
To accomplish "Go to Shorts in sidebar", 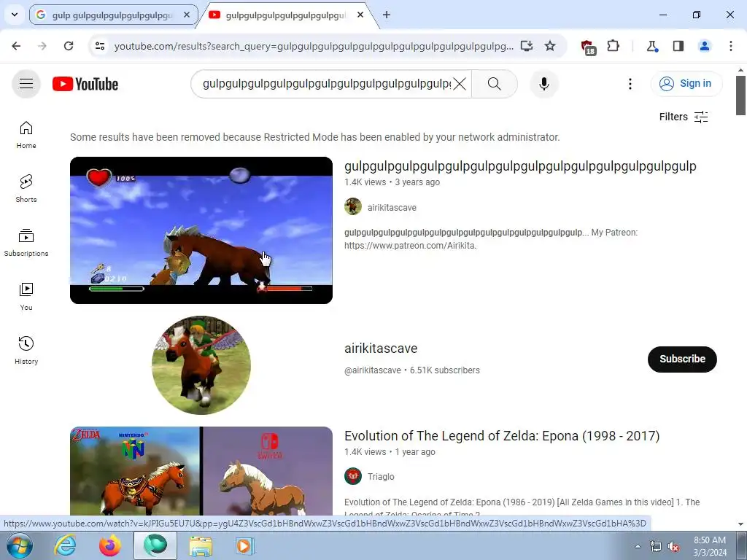I will (x=26, y=189).
